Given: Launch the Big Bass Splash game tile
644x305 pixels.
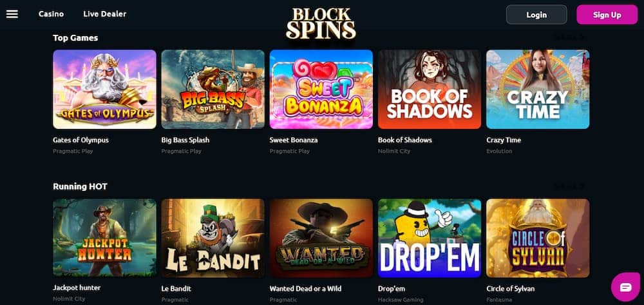Looking at the screenshot, I should [213, 89].
